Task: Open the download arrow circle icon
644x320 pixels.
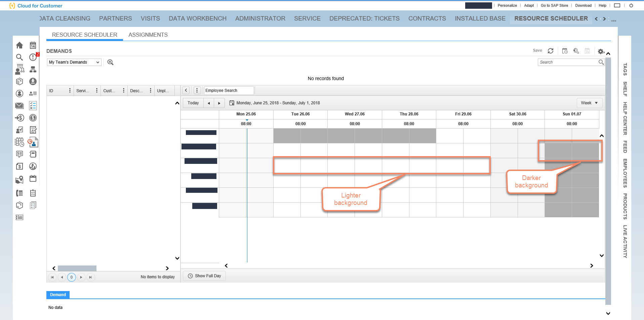Action: tap(33, 81)
